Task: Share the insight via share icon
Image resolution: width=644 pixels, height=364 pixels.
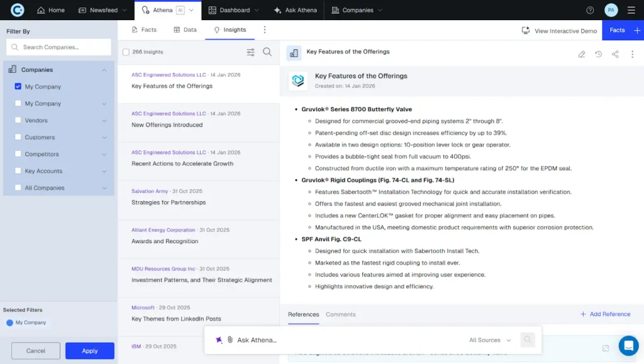Action: point(615,54)
